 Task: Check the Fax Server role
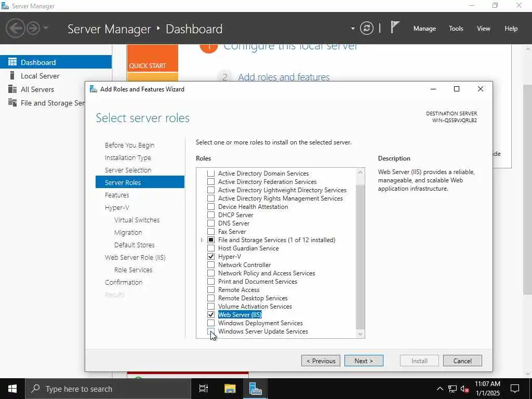[x=211, y=232]
